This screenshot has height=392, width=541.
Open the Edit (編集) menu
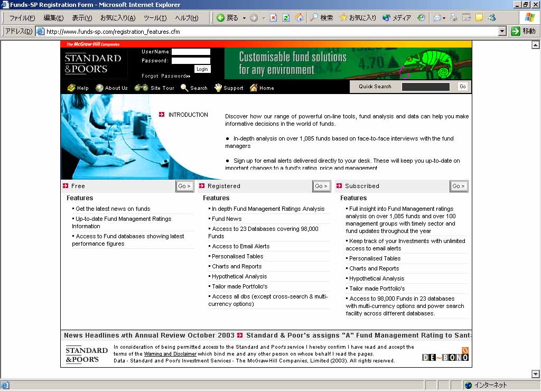(x=53, y=18)
